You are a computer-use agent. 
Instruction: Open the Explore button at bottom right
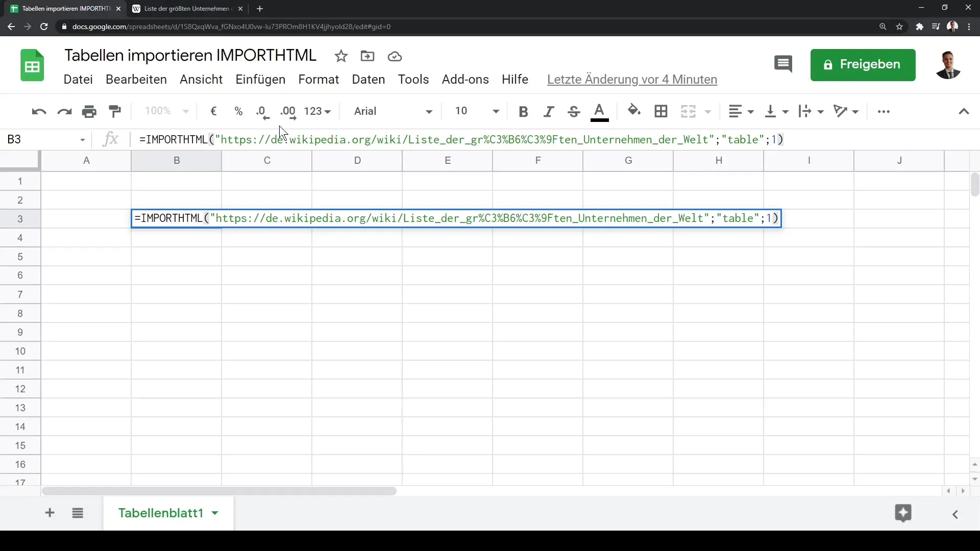(x=903, y=513)
